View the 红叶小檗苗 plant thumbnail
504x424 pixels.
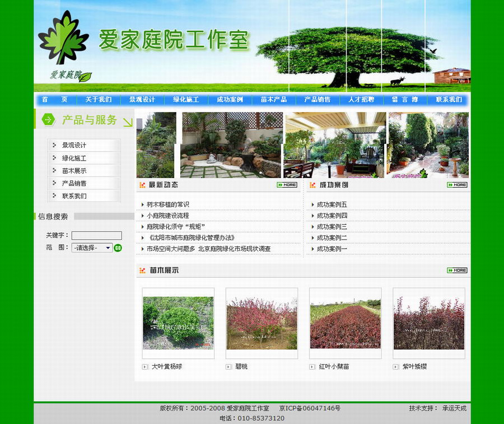[345, 323]
